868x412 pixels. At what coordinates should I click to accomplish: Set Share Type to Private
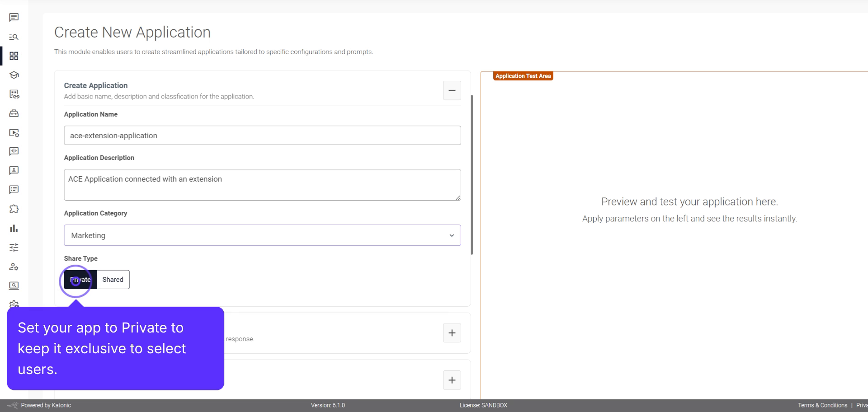coord(80,280)
